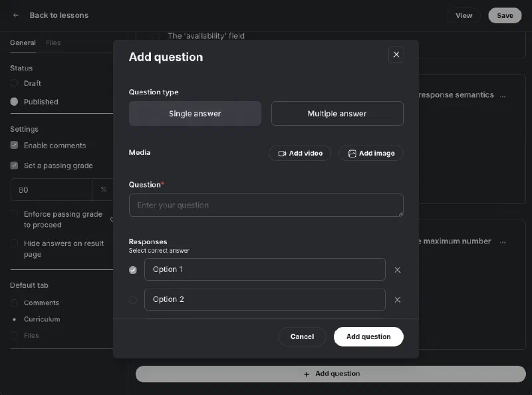Screen dimensions: 532x395
Task: Mark Option 2 as correct answer
Action: [x=132, y=300]
